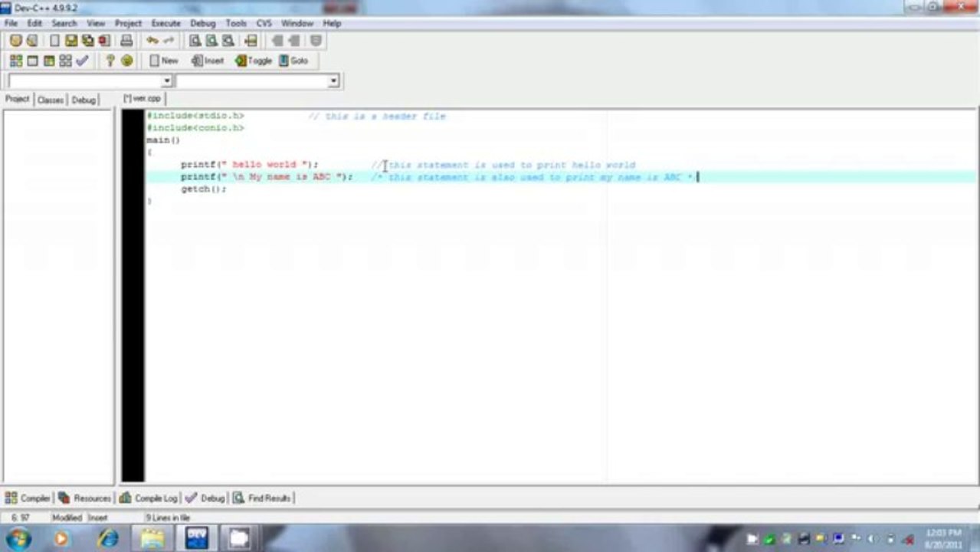This screenshot has width=980, height=552.
Task: Click the leftmost gold round toolbar icon
Action: pyautogui.click(x=15, y=41)
